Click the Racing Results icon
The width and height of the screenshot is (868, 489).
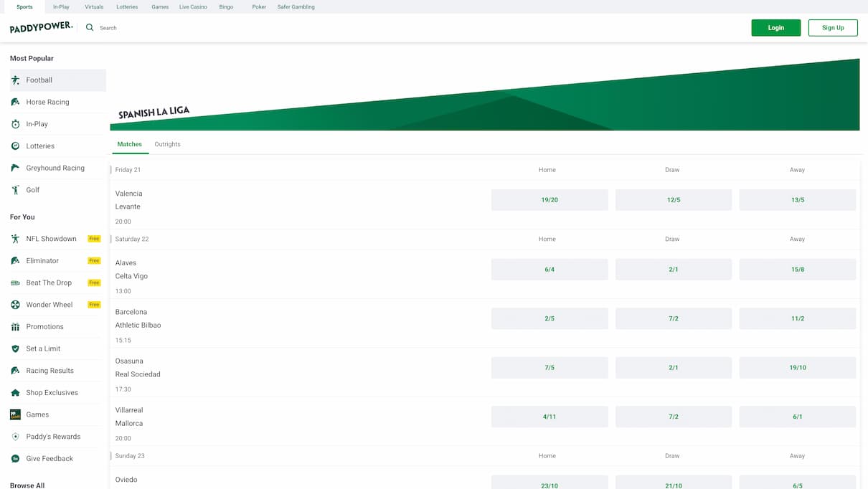(x=15, y=371)
